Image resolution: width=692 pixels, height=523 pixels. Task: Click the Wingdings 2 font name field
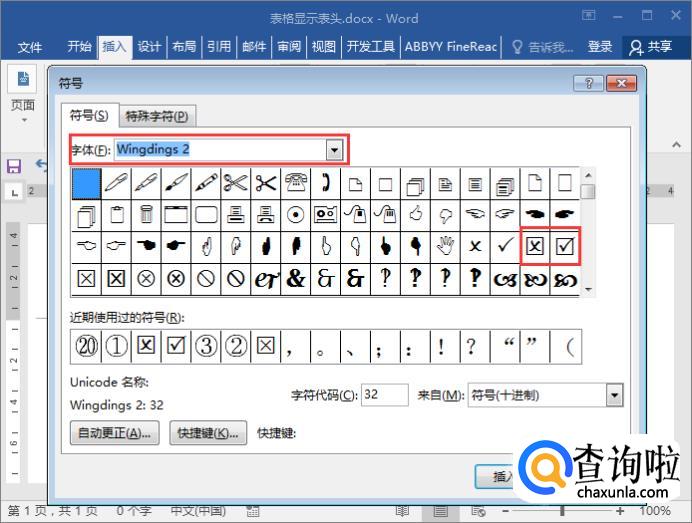221,150
